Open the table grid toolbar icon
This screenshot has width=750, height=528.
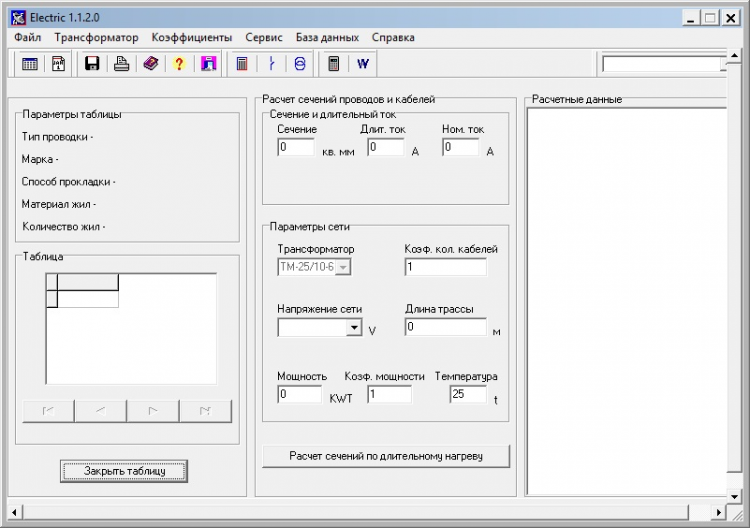pyautogui.click(x=30, y=64)
